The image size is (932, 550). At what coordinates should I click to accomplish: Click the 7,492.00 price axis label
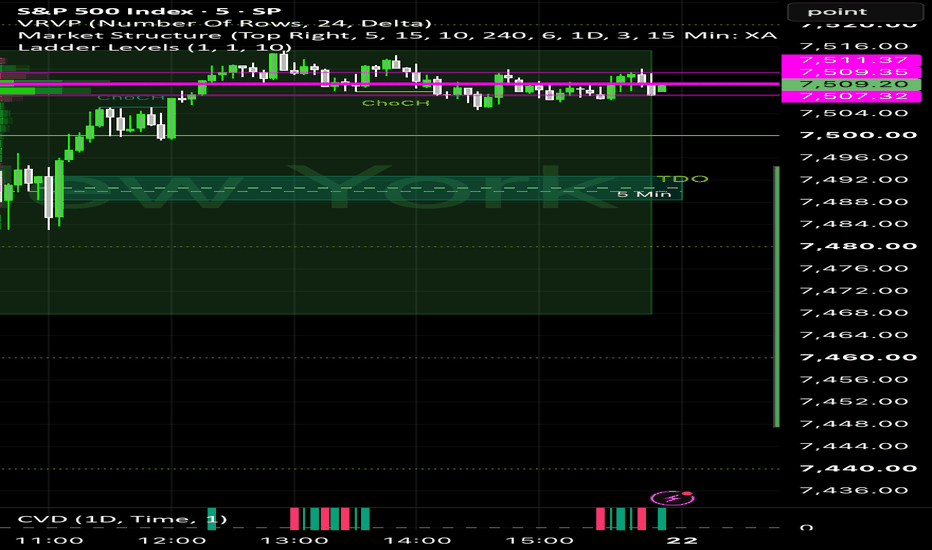[x=854, y=180]
